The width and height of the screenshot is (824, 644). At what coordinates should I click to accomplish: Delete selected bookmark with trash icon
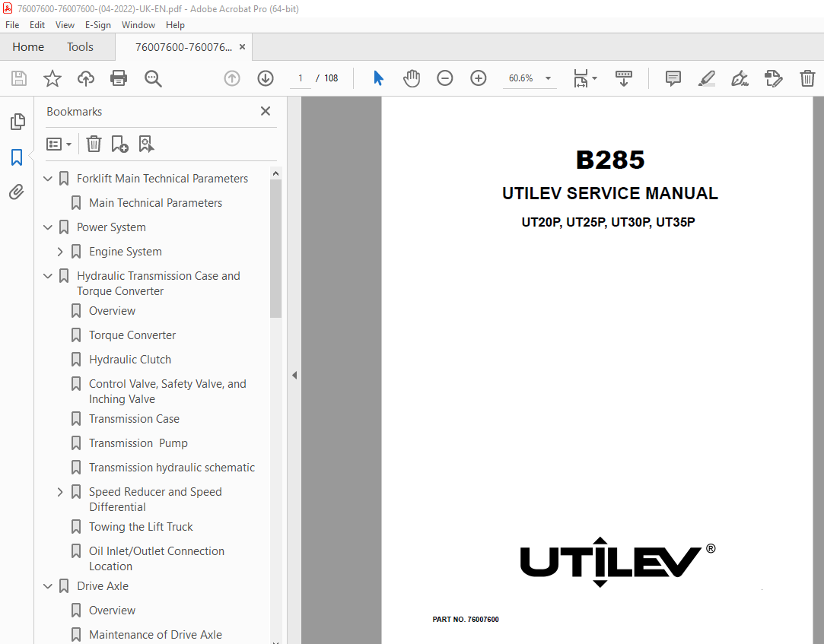94,144
